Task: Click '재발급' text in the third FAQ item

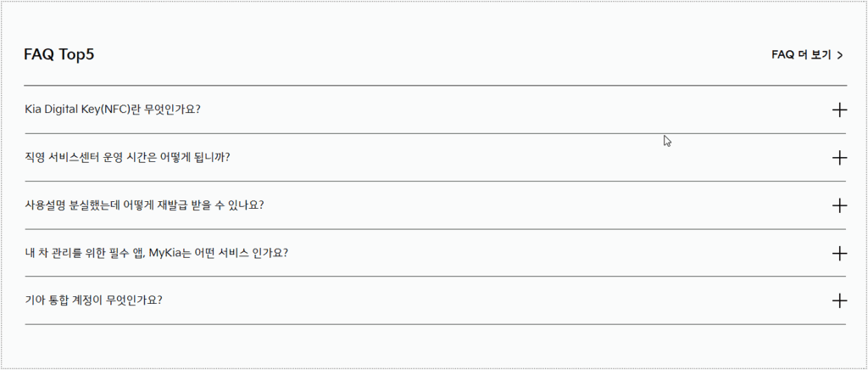Action: coord(170,205)
